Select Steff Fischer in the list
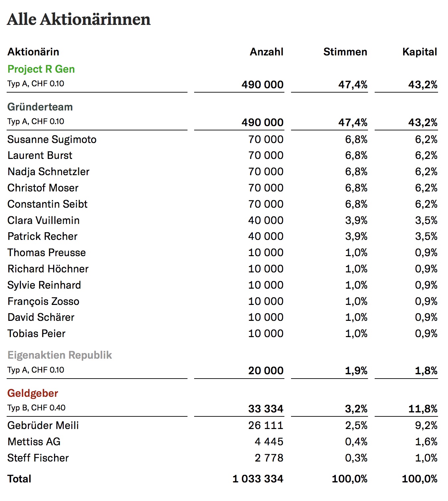This screenshot has width=448, height=501. tap(38, 458)
